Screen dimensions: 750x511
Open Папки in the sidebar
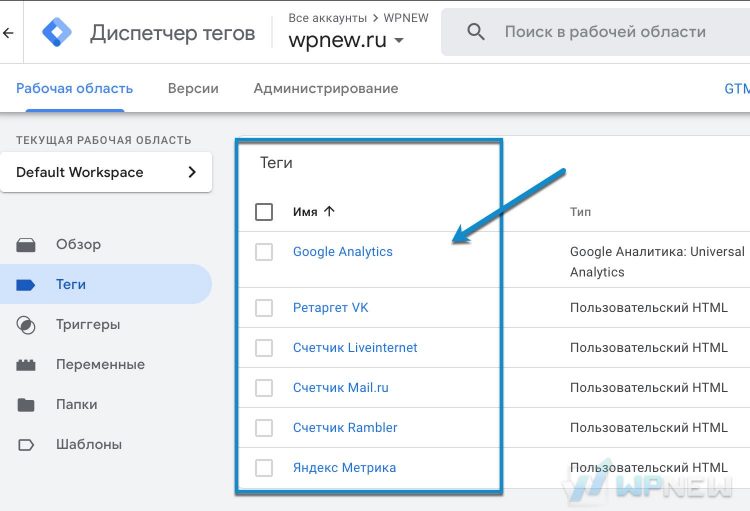[77, 405]
